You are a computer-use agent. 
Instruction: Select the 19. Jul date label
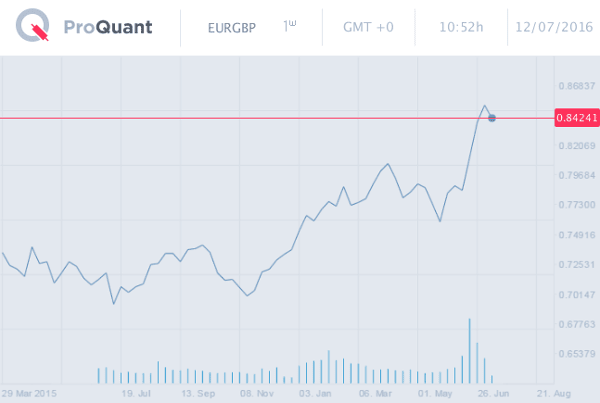(x=135, y=393)
